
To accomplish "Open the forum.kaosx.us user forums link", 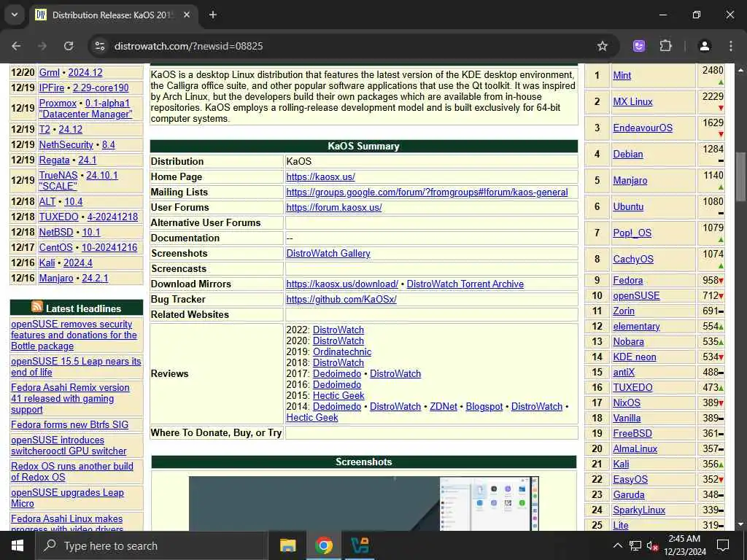I will click(334, 207).
